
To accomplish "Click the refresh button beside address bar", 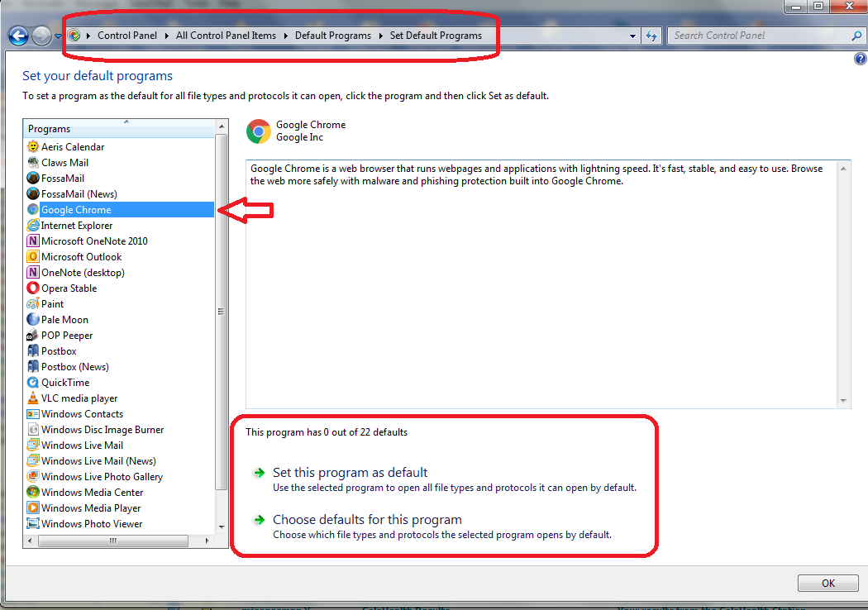I will [651, 36].
